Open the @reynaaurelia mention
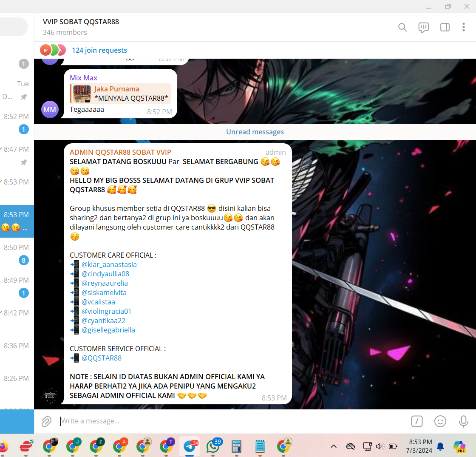The image size is (476, 457). click(105, 283)
